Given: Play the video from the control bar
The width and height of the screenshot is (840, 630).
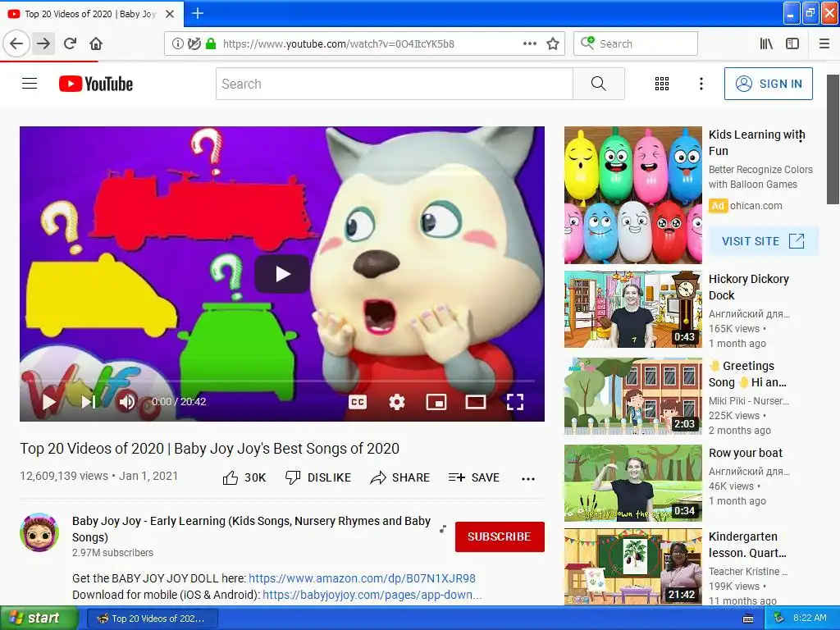Looking at the screenshot, I should pyautogui.click(x=48, y=402).
